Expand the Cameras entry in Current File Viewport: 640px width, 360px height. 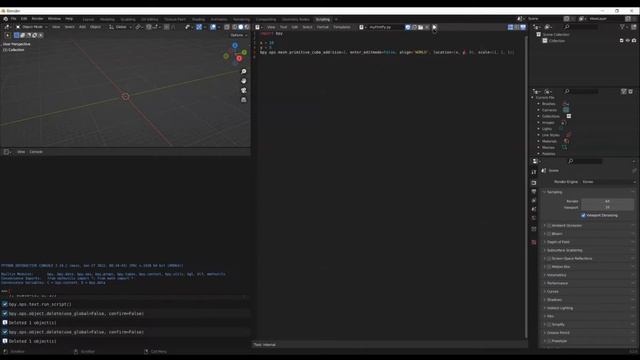pos(538,110)
